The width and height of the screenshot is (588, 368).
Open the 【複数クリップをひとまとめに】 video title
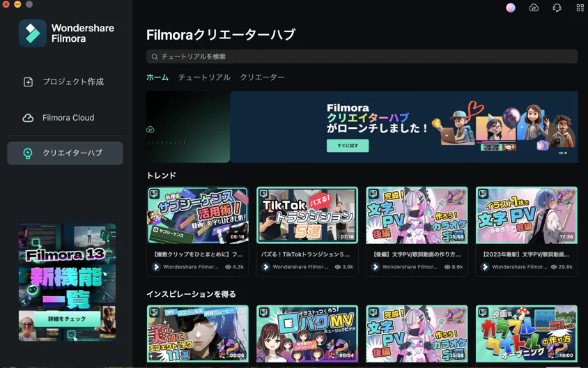pos(198,254)
